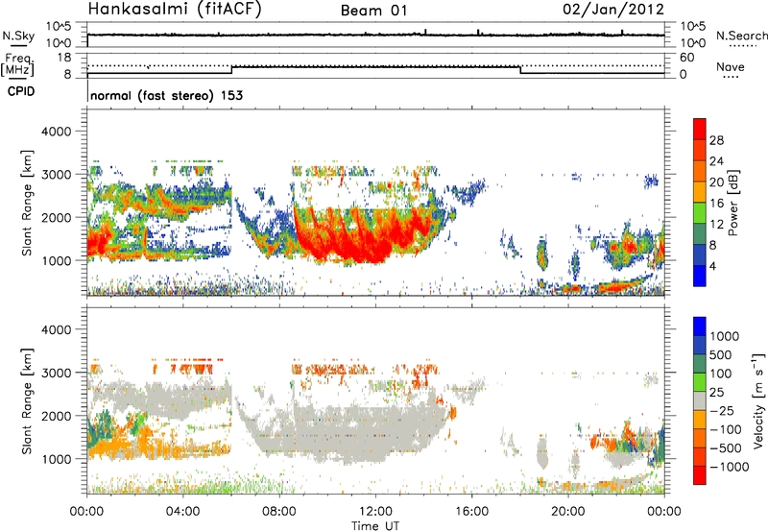
Task: Click the 1000 tick of the velocity panel
Action: [57, 458]
